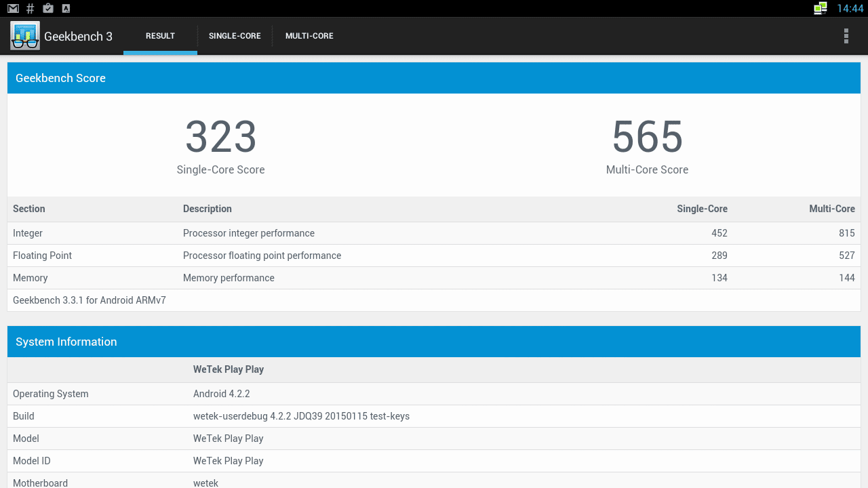The image size is (868, 488).
Task: Tap the Gmail notification icon
Action: tap(13, 9)
